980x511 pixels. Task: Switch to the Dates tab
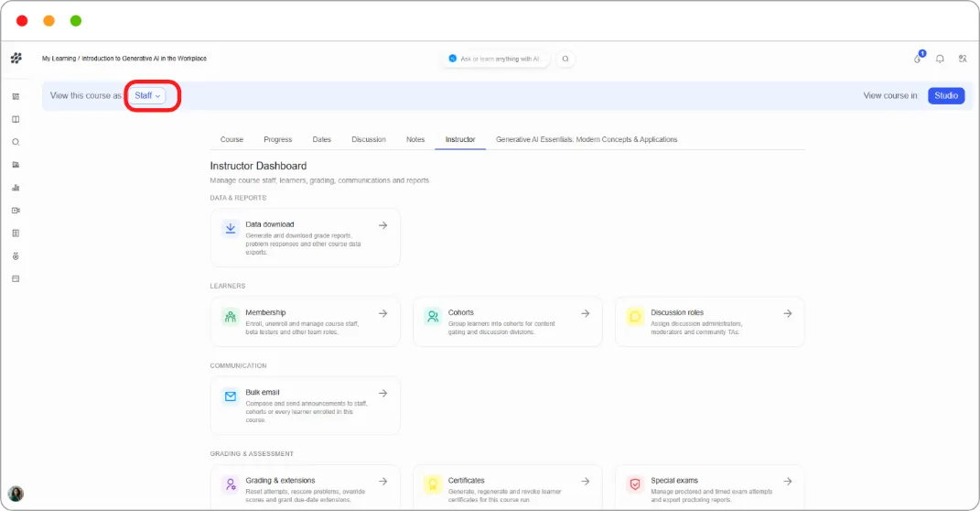tap(322, 139)
